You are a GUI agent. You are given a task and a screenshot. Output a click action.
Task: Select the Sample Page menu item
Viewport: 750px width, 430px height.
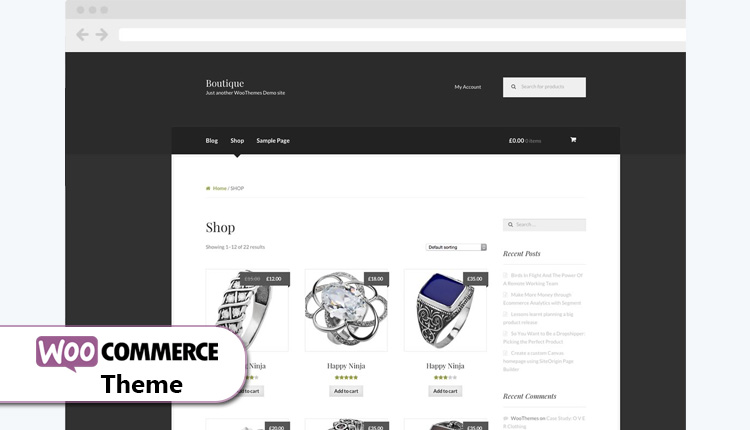pos(273,141)
